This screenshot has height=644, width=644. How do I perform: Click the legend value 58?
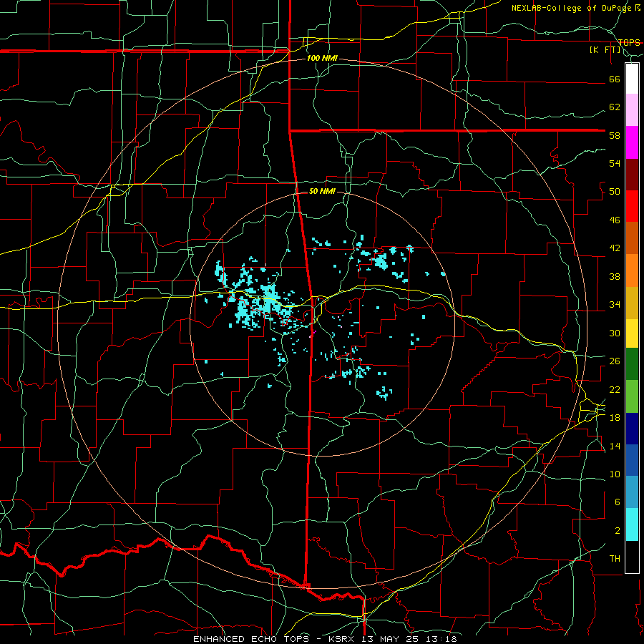pos(615,135)
